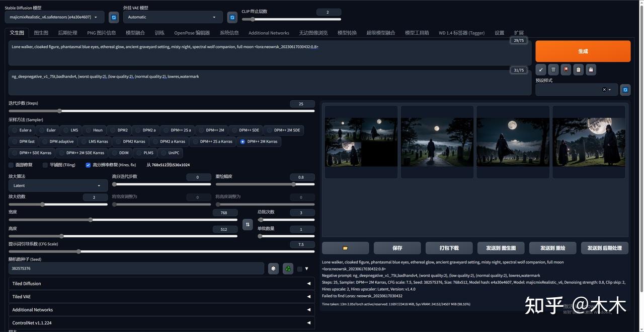Click the orange 生成 generate button

point(583,51)
